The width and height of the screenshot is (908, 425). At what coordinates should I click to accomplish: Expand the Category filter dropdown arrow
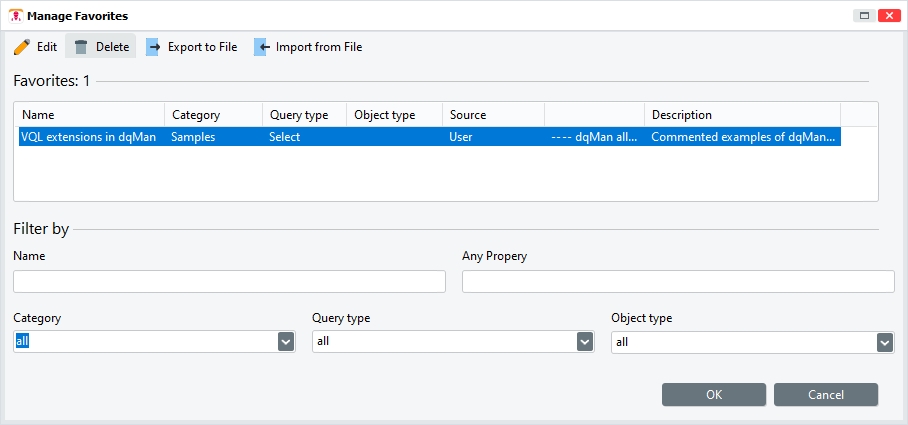click(x=286, y=342)
